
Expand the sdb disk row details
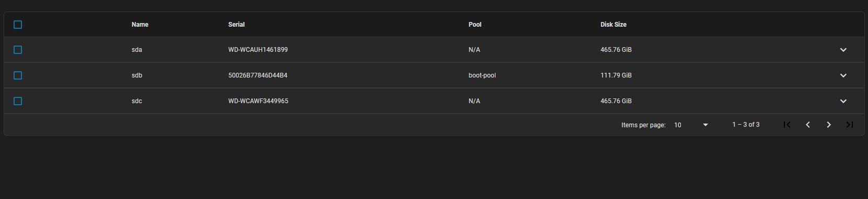(x=843, y=75)
